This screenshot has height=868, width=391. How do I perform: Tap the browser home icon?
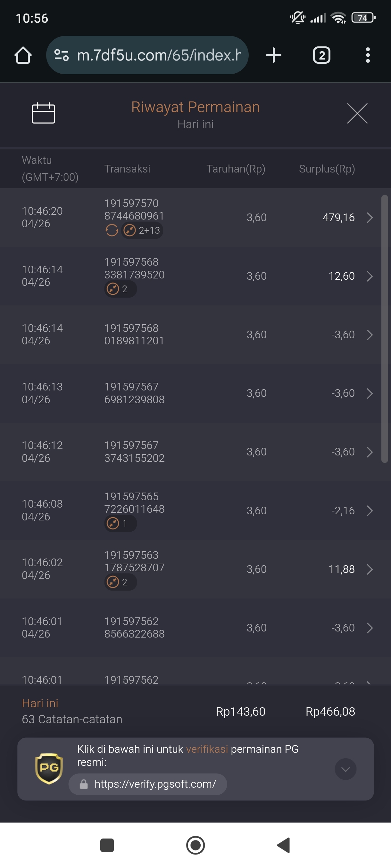point(23,55)
